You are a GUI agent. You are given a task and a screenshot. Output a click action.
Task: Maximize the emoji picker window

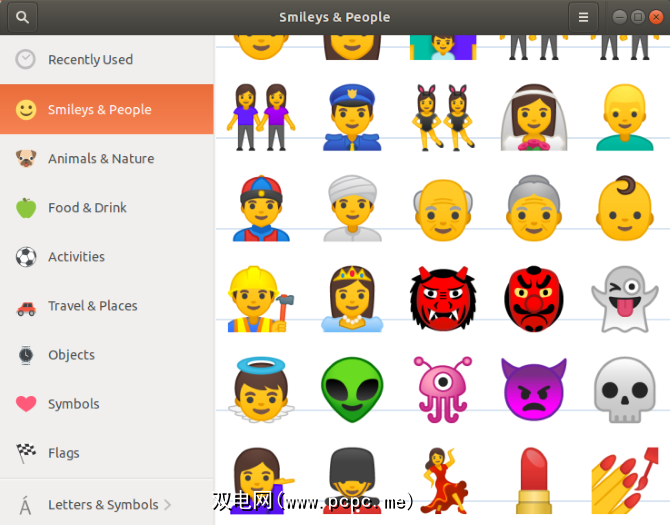coord(638,17)
